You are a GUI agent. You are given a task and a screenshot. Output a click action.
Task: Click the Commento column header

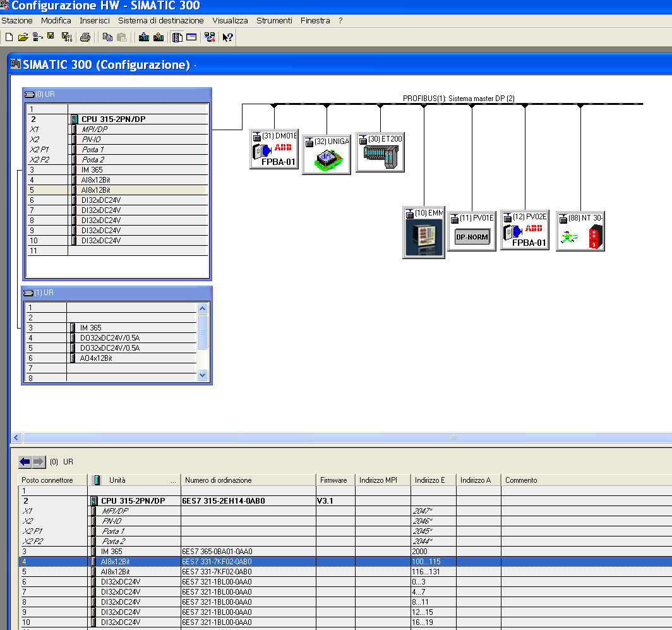point(586,480)
